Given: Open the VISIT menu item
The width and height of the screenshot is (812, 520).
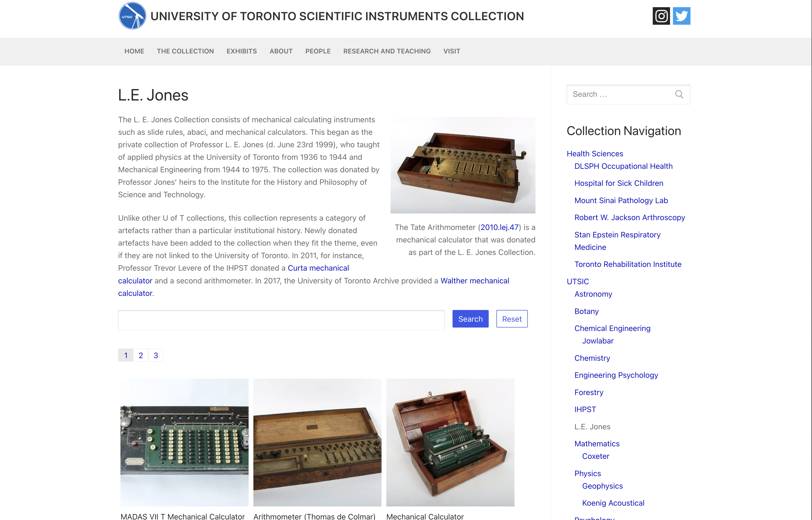Looking at the screenshot, I should (x=451, y=51).
